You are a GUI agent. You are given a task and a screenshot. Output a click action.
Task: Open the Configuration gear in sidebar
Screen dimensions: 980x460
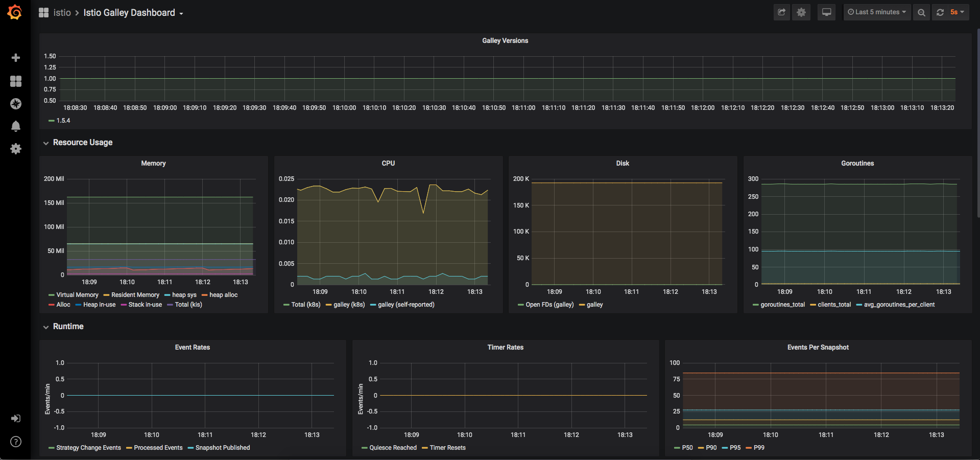tap(16, 149)
